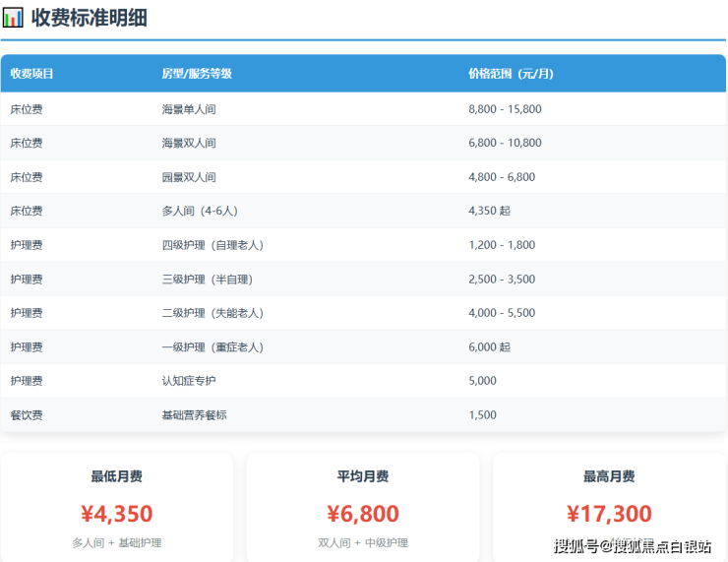
Task: Click the 收费标准明细 page heading
Action: pyautogui.click(x=89, y=17)
